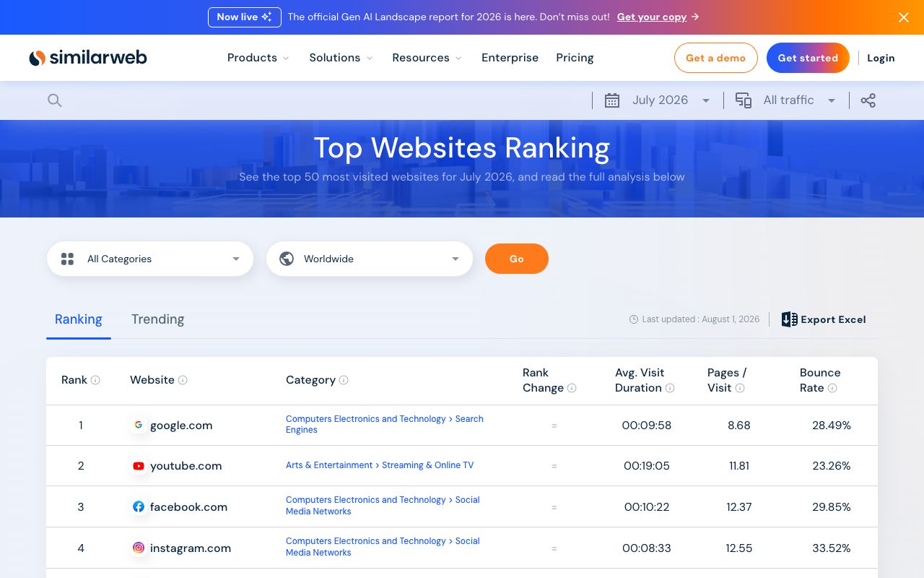Go to Pricing
The height and width of the screenshot is (578, 924).
point(575,58)
